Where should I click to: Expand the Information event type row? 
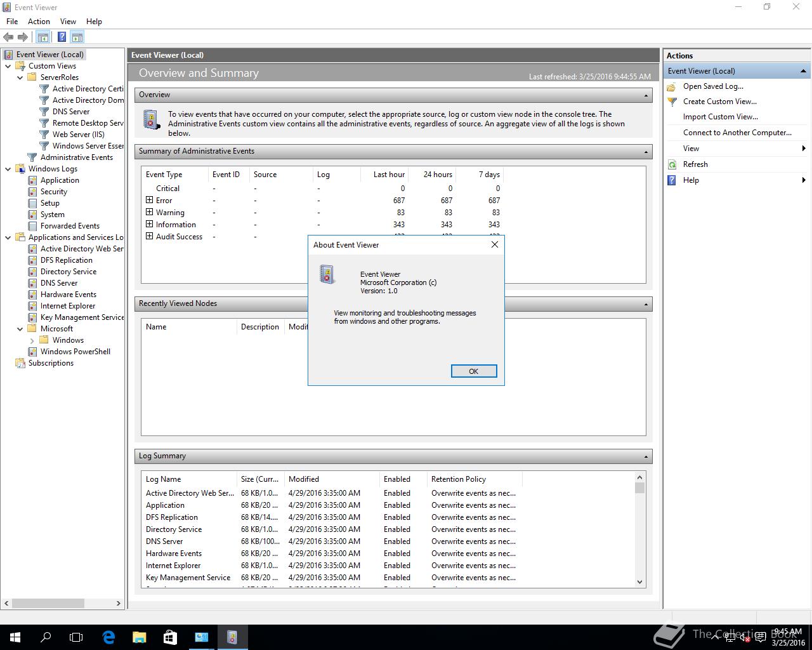tap(150, 224)
